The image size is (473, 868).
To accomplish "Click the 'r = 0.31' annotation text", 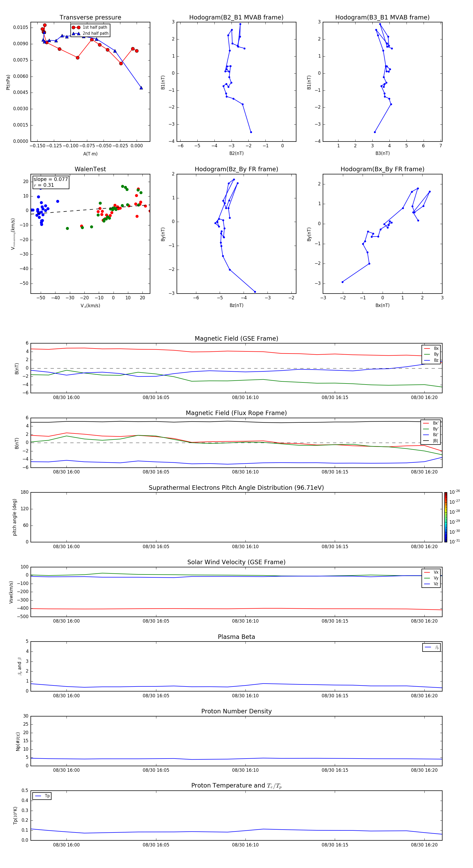I will 44,185.
